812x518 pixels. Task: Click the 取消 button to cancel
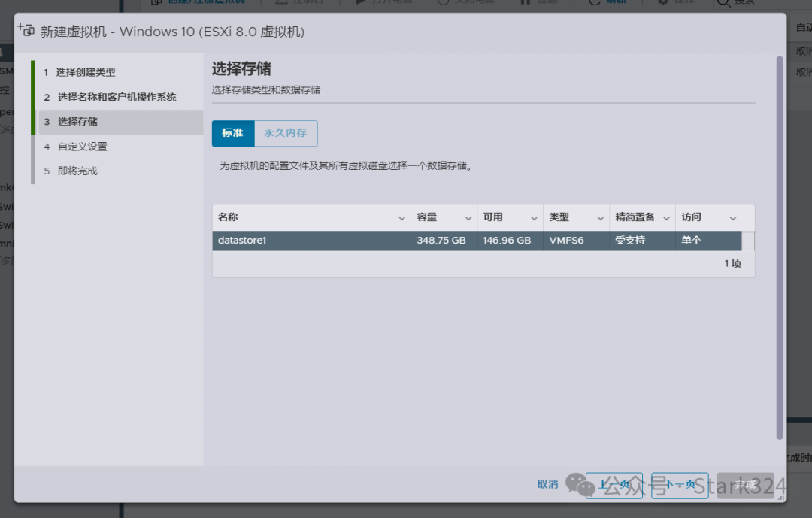[x=547, y=484]
